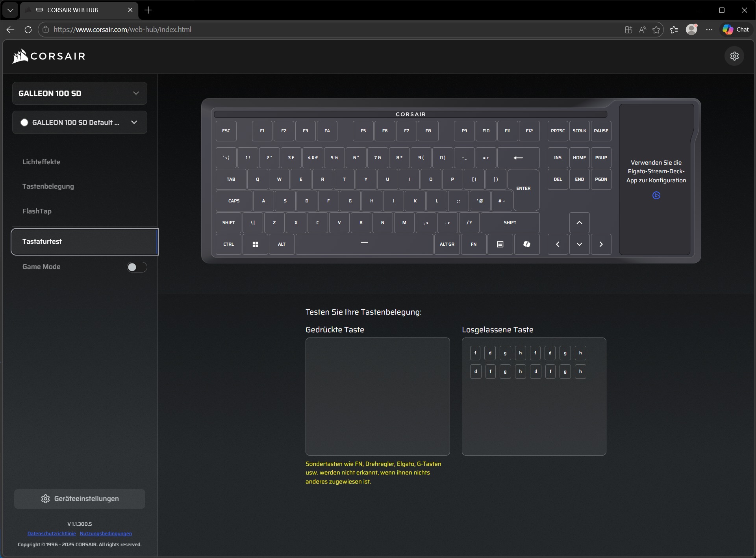Viewport: 756px width, 558px height.
Task: Select the FlashTap menu item
Action: click(x=37, y=211)
